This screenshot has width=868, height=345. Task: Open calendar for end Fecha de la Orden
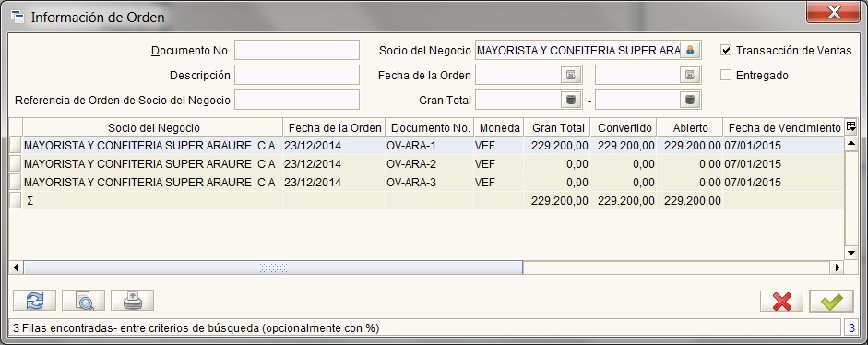[690, 75]
